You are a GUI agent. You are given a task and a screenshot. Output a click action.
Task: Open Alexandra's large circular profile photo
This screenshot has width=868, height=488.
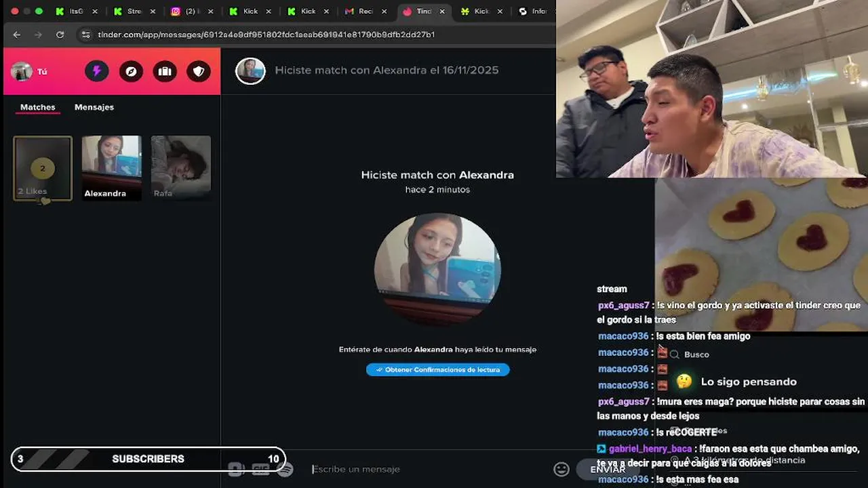[437, 270]
